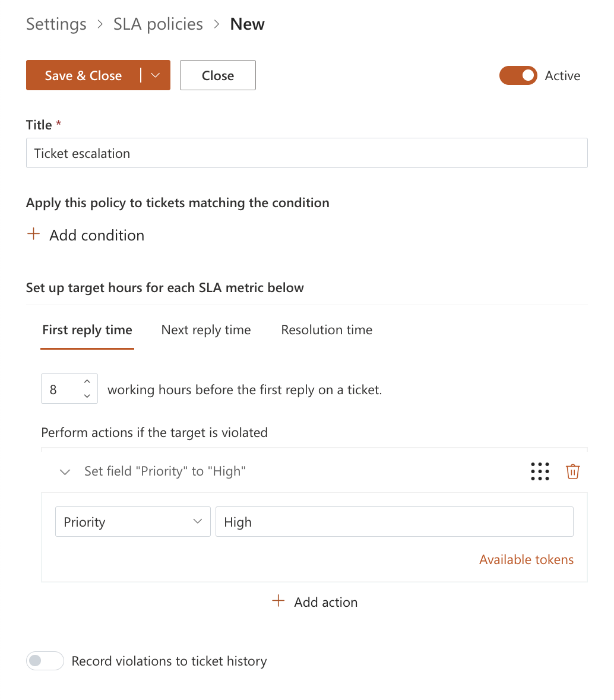Click the plus icon beside Add condition
This screenshot has height=700, width=614.
34,235
